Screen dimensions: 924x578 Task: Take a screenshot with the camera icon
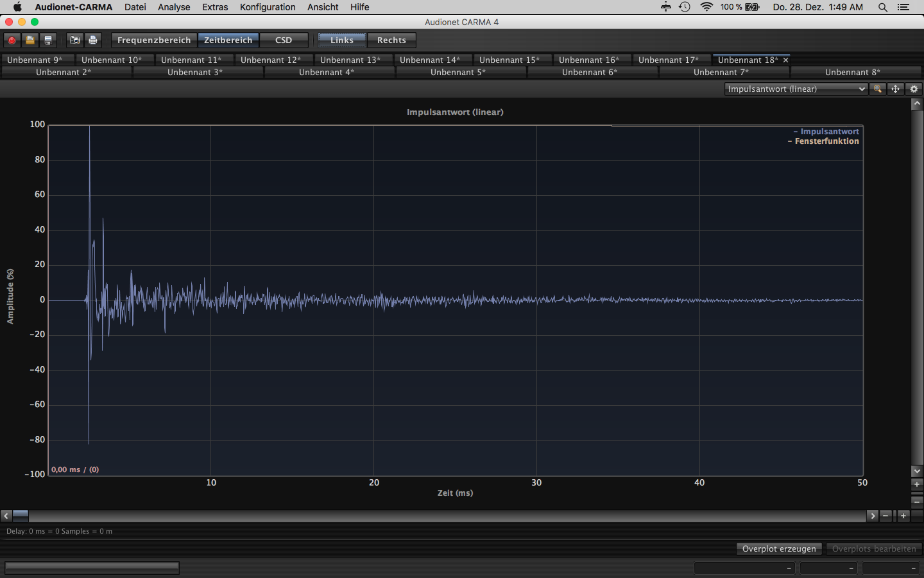(x=75, y=40)
